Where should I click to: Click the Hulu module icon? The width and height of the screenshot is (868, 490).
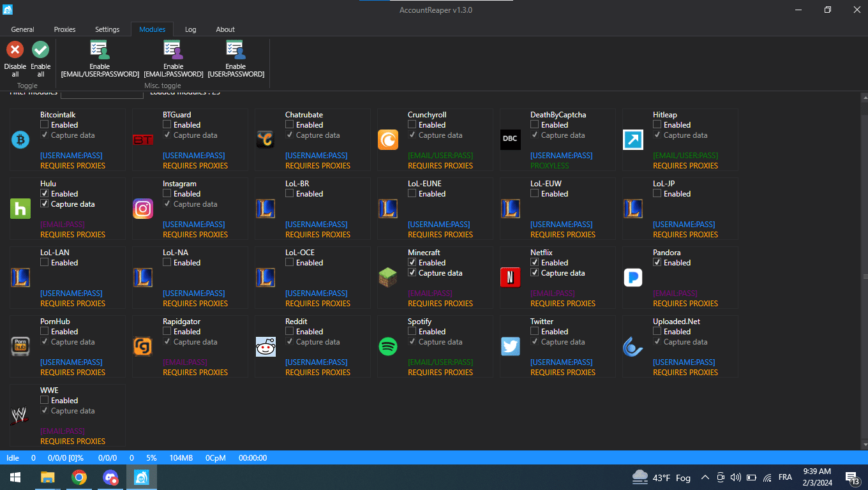20,209
